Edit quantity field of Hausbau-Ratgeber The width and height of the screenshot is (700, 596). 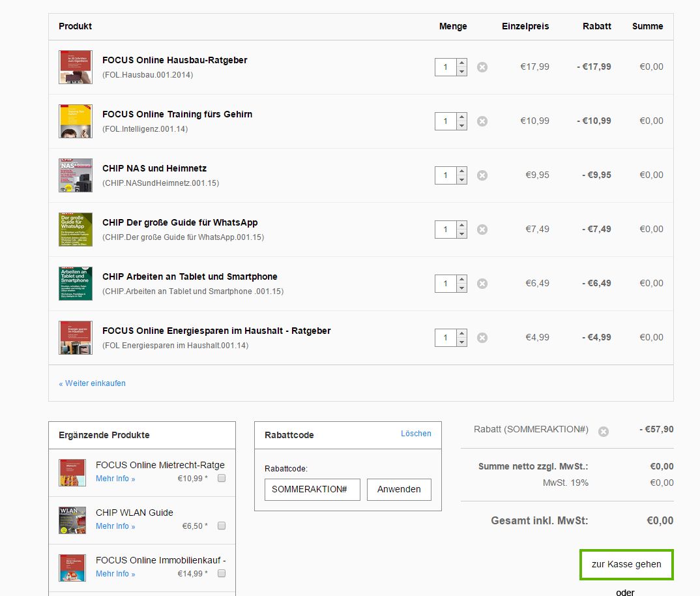446,67
